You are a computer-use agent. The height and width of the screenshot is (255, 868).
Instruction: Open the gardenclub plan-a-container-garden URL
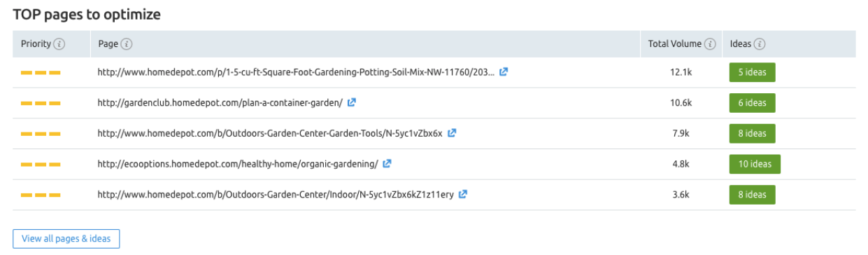pyautogui.click(x=220, y=103)
